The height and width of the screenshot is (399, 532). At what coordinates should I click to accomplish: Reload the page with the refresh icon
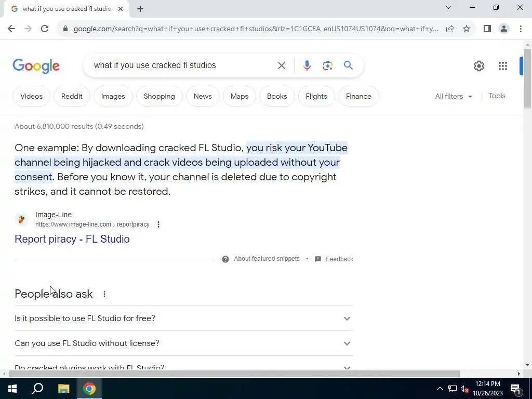point(45,29)
